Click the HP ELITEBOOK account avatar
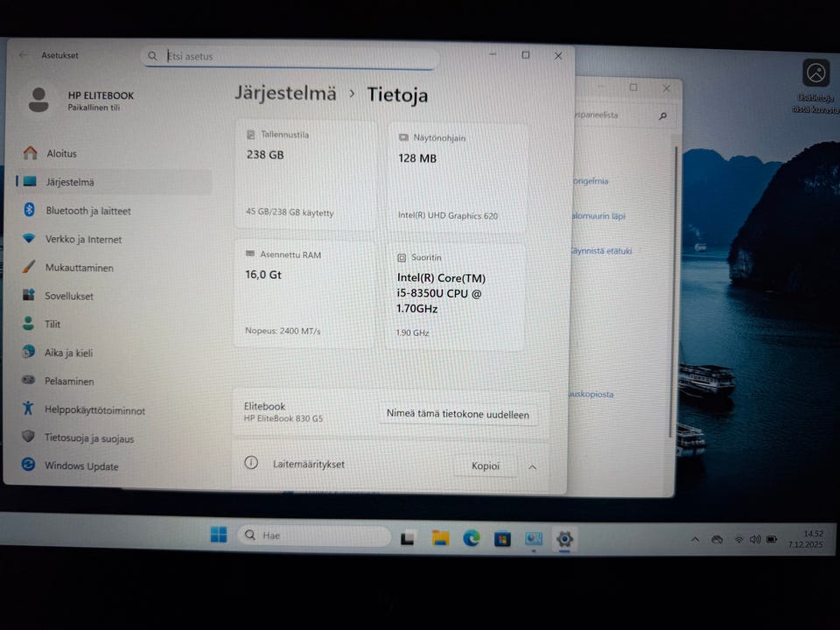The height and width of the screenshot is (630, 840). [x=38, y=100]
